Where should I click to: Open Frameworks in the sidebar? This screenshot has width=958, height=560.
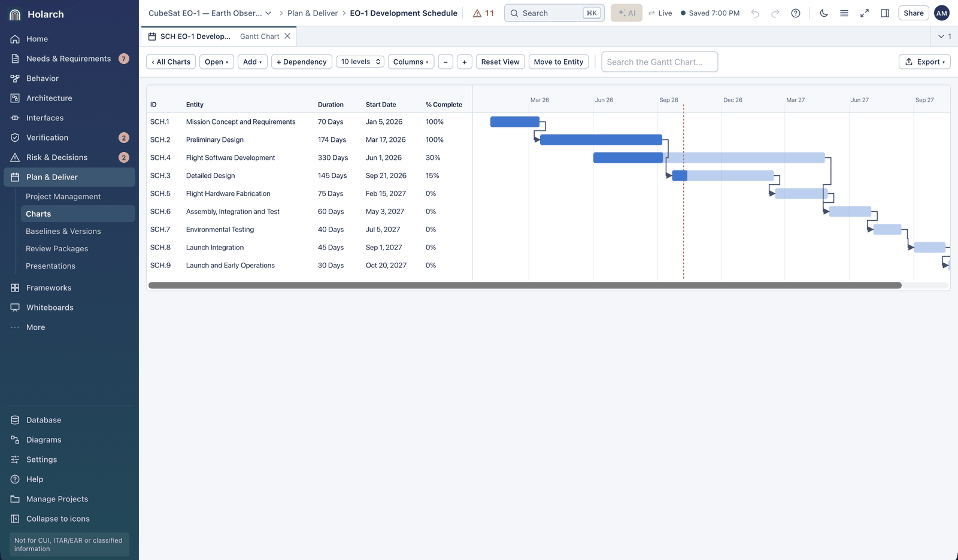tap(69, 288)
